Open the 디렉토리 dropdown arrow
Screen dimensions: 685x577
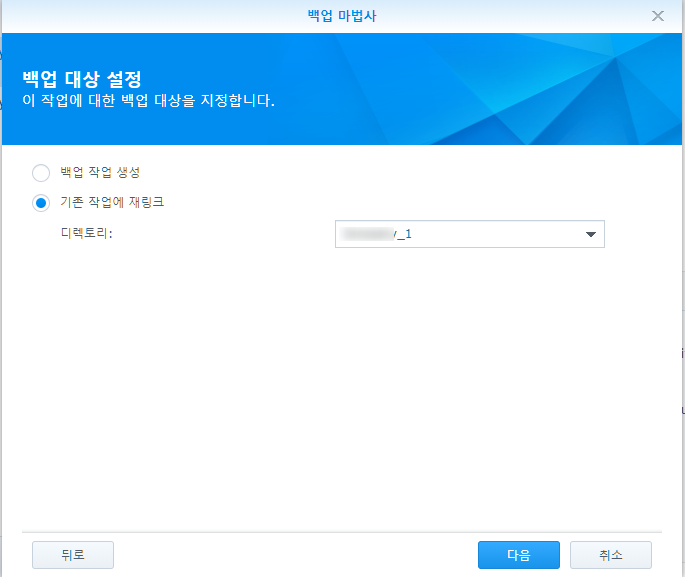[x=591, y=234]
